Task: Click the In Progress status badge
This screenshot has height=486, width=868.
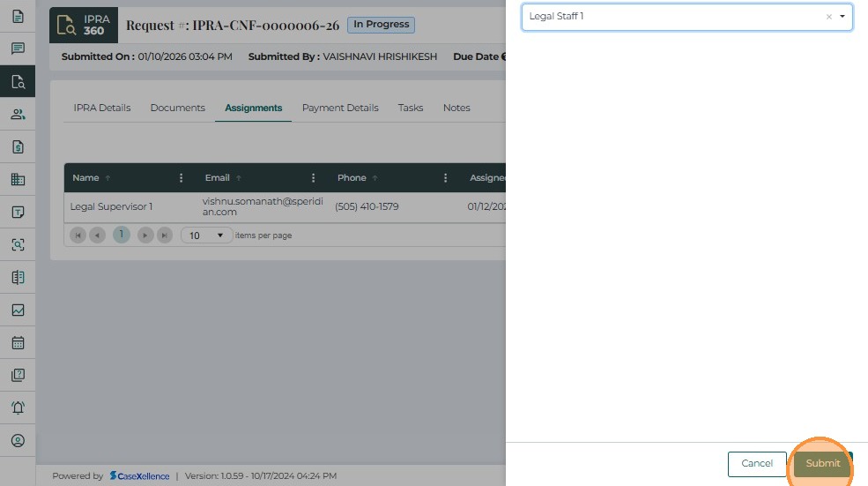Action: (381, 25)
